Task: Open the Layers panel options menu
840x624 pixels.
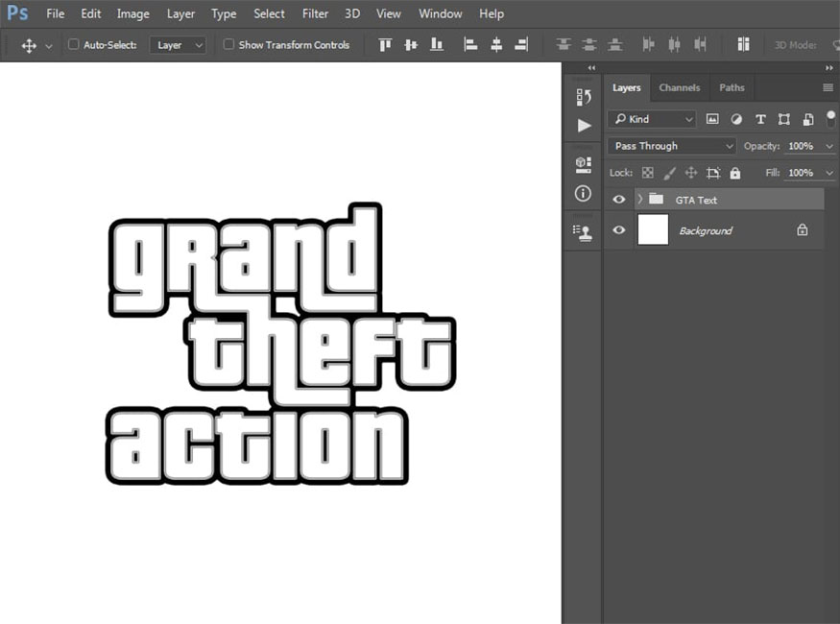Action: coord(828,87)
